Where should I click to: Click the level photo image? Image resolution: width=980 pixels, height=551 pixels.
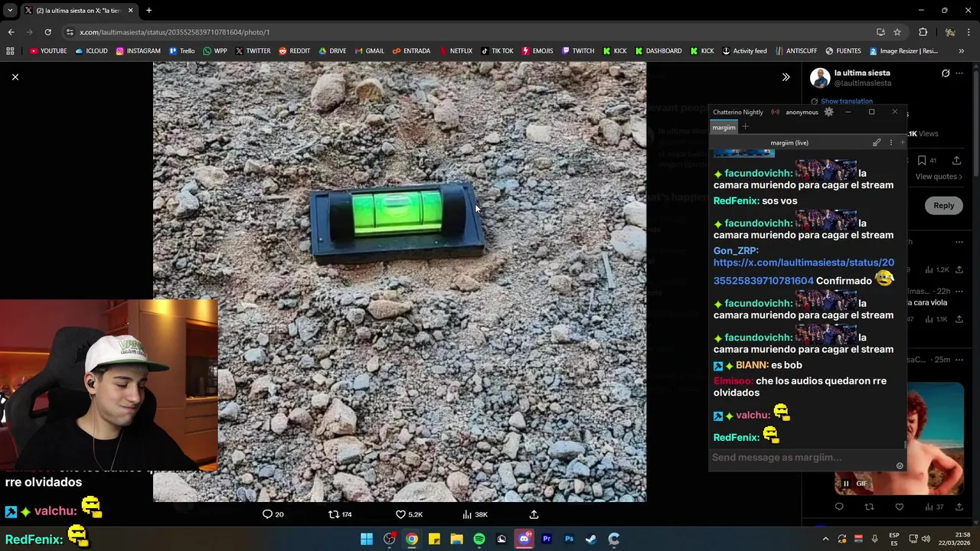[400, 282]
